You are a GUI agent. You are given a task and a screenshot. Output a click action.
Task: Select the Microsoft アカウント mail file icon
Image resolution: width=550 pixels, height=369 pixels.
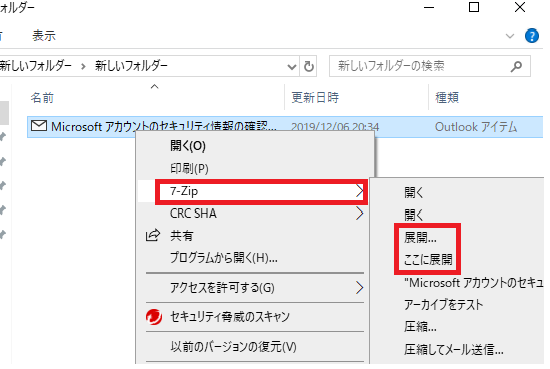click(x=39, y=126)
